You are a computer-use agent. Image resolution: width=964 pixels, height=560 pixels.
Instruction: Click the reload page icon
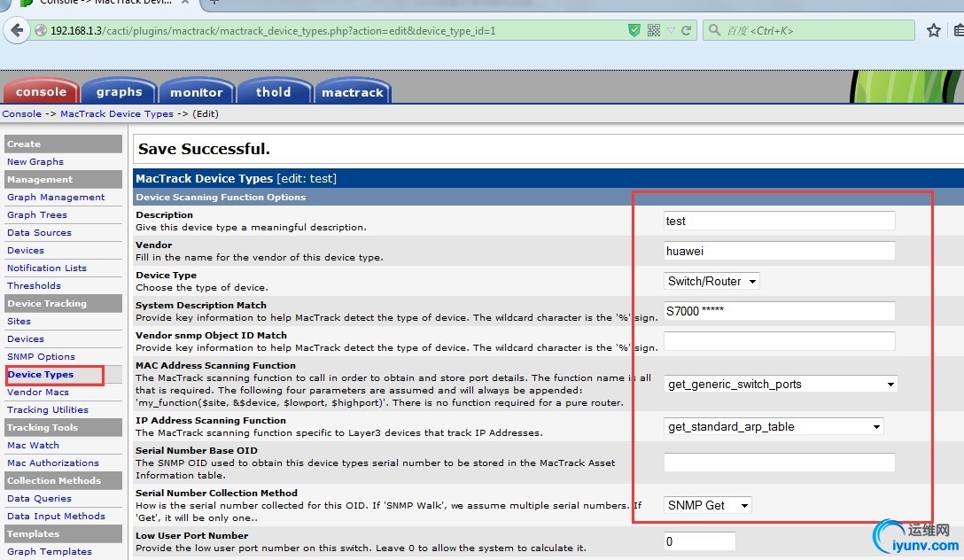tap(686, 30)
